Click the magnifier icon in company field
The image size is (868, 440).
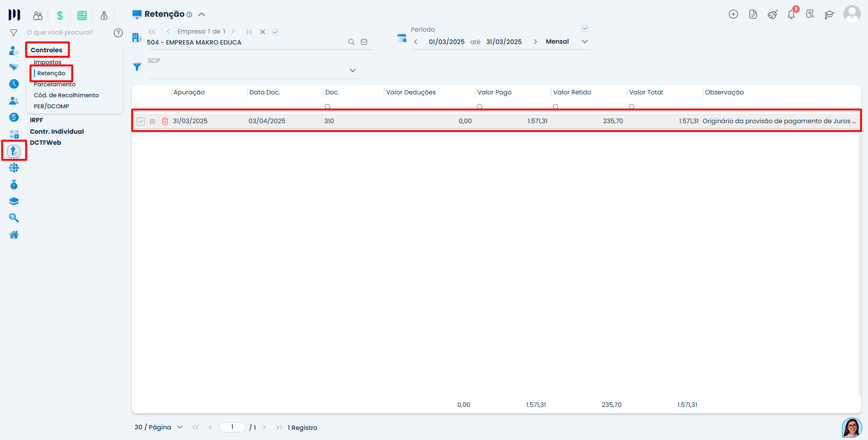351,42
